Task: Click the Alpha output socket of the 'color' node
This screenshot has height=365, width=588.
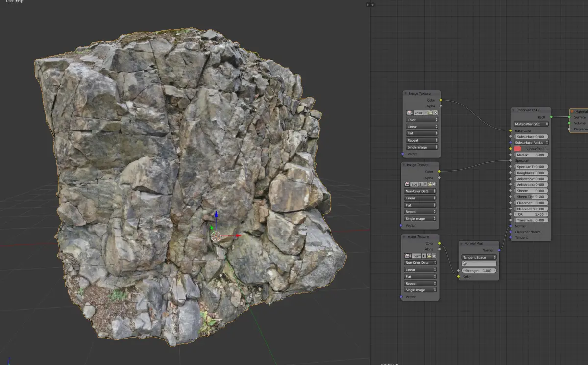Action: pos(441,106)
